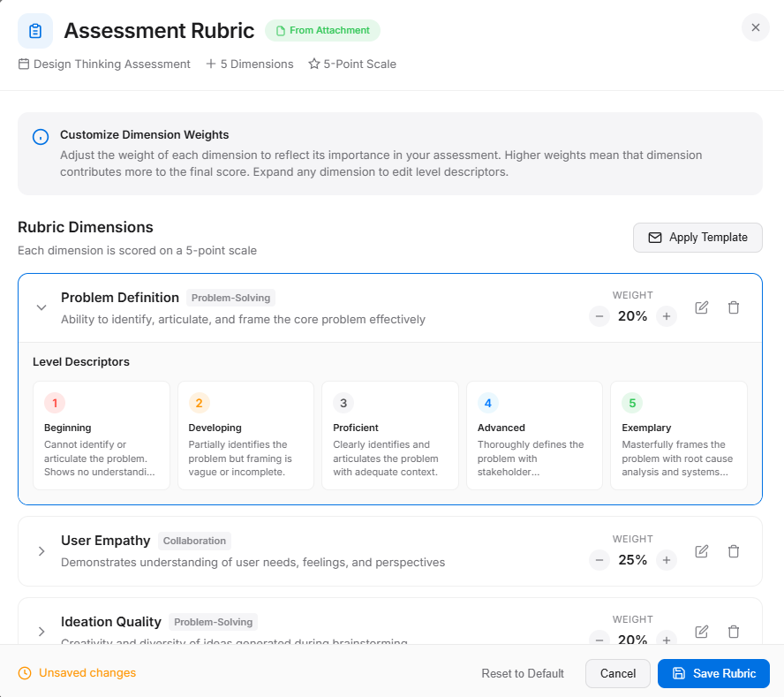Increase the User Empathy weight with plus
Image resolution: width=784 pixels, height=697 pixels.
coord(667,560)
